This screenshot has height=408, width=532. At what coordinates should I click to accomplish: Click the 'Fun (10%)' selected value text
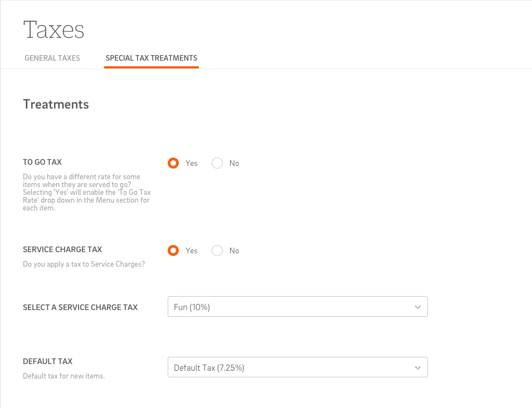[192, 307]
